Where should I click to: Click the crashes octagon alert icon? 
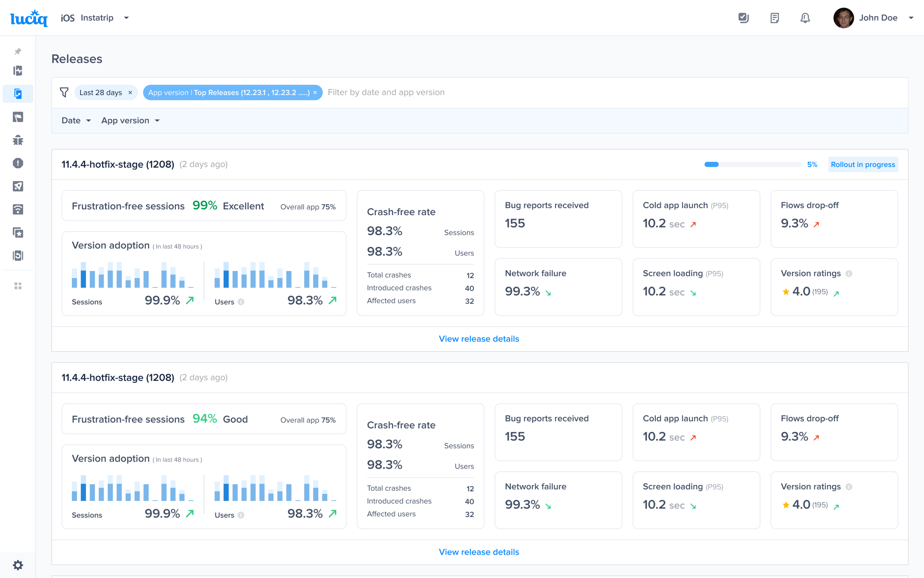tap(18, 163)
